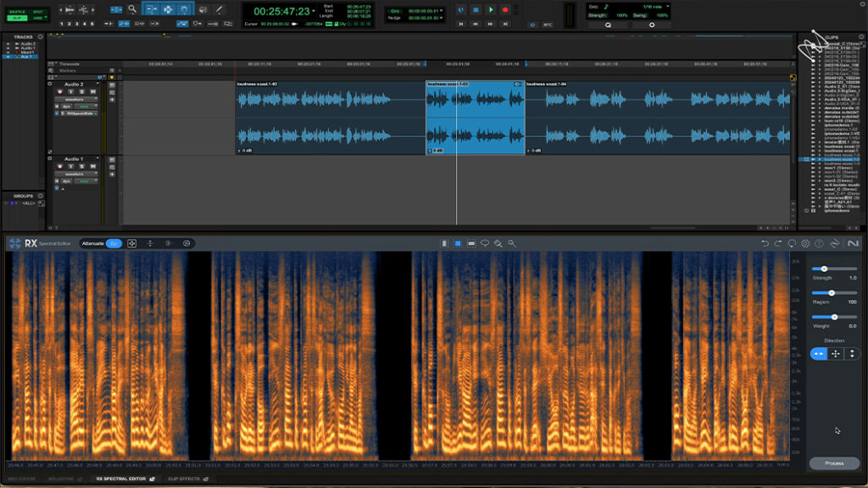The width and height of the screenshot is (868, 488).
Task: Select the Pencil tool in toolbar
Action: tap(220, 9)
